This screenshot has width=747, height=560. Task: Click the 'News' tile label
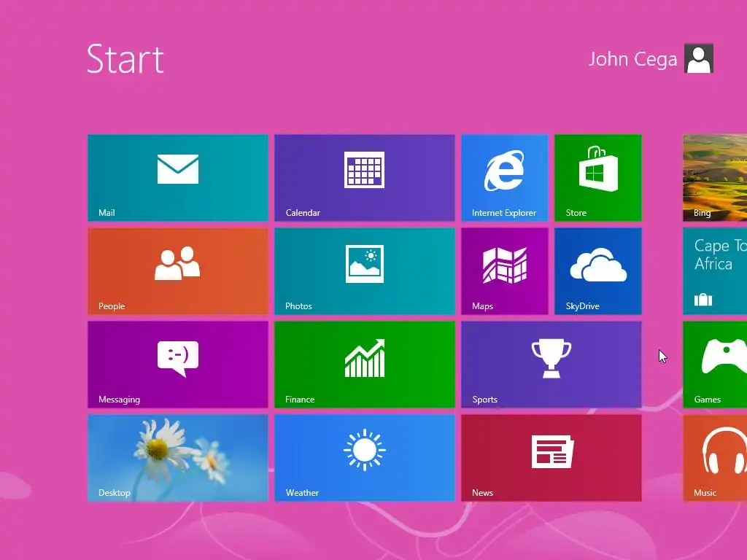click(x=483, y=493)
